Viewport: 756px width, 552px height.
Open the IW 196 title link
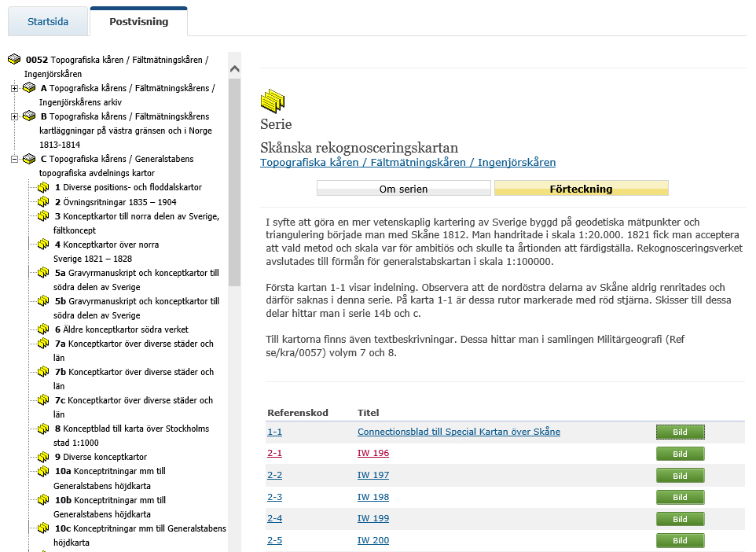click(373, 453)
